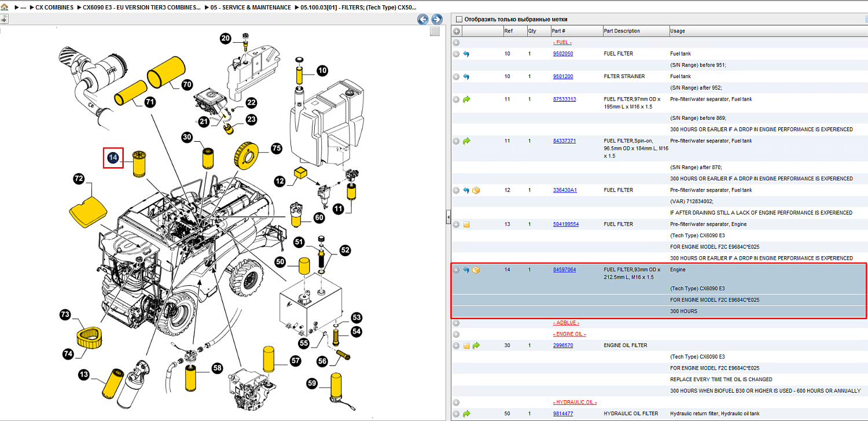This screenshot has width=868, height=421.
Task: Select callout 20 on the diagram
Action: point(226,39)
